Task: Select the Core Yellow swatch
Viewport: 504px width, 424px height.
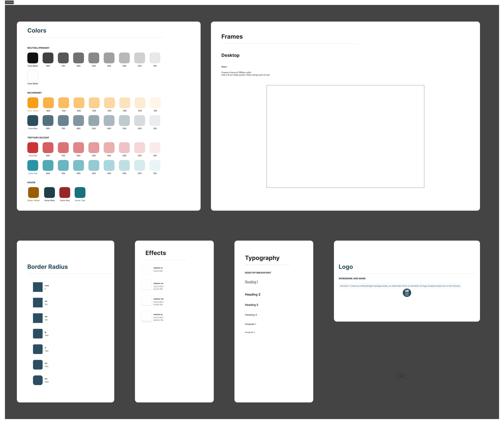Action: click(x=33, y=103)
